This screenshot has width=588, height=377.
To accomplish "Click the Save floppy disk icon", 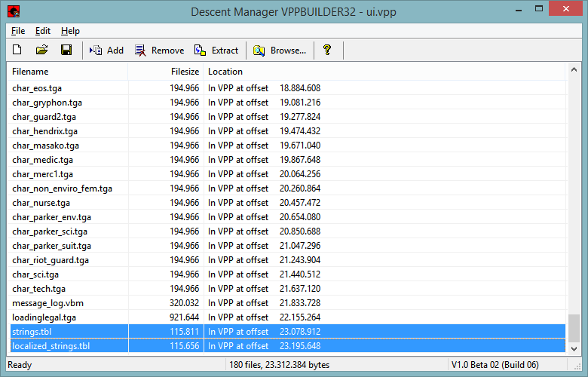I will pos(66,51).
